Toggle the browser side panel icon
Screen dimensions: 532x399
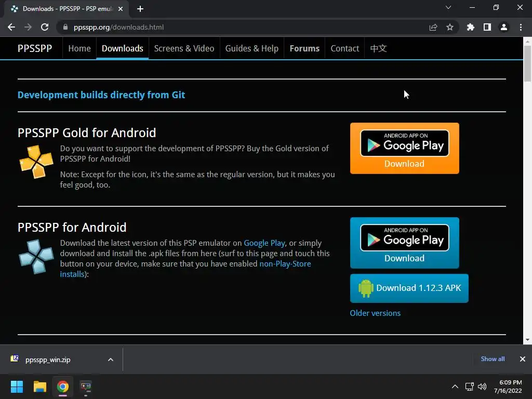pos(487,27)
